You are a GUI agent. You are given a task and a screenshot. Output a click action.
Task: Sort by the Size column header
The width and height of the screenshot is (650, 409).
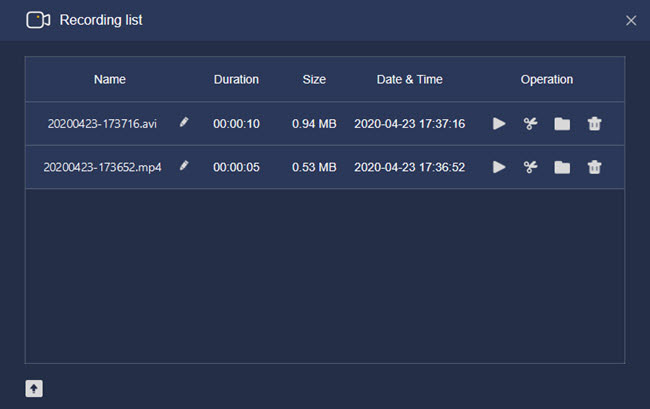click(x=314, y=79)
